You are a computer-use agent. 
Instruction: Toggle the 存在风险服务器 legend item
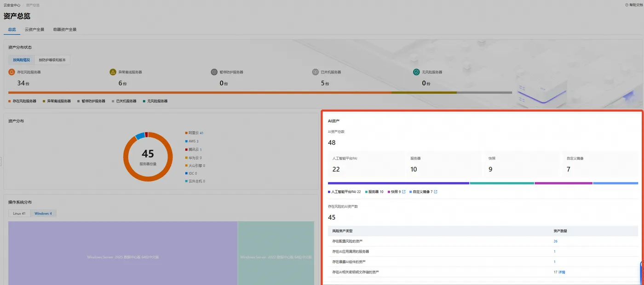[x=22, y=101]
